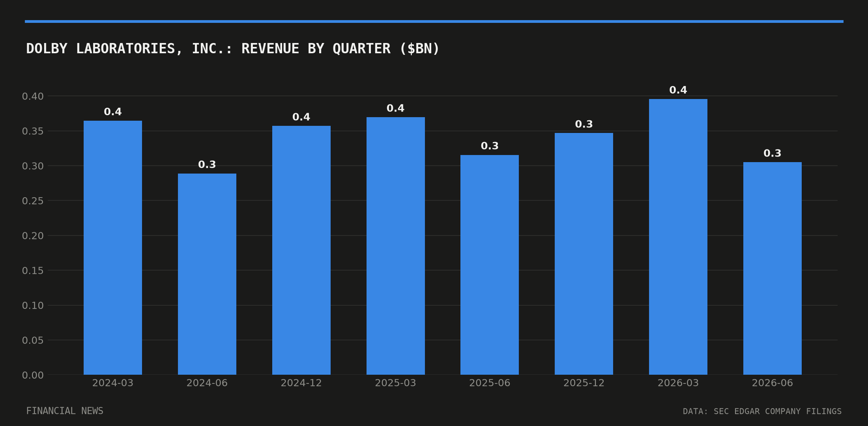Screen dimensions: 868x426
Task: Click the chart title about Dolby Laboratories revenue
Action: (x=232, y=49)
